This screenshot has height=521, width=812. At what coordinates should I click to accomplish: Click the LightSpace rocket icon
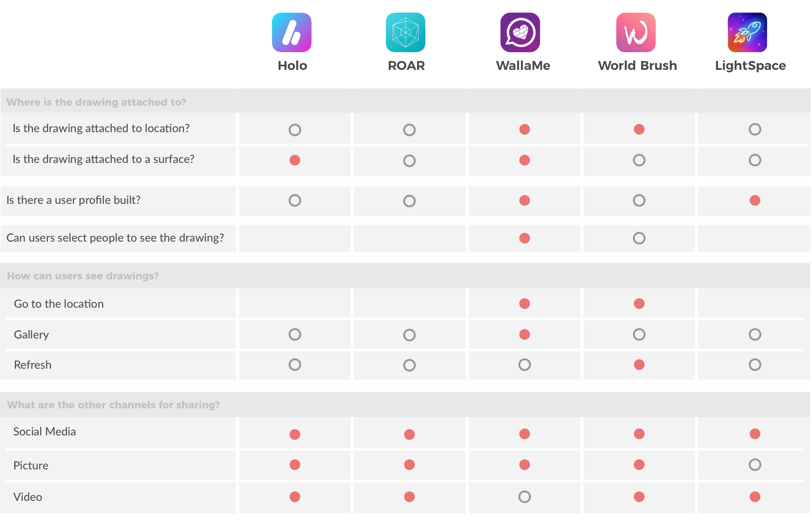coord(747,32)
